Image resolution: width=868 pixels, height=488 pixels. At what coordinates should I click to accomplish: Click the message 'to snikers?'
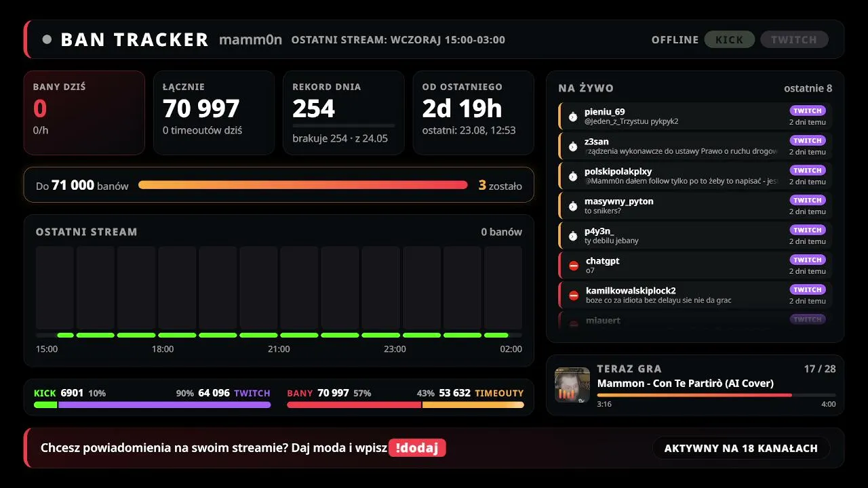coord(603,211)
